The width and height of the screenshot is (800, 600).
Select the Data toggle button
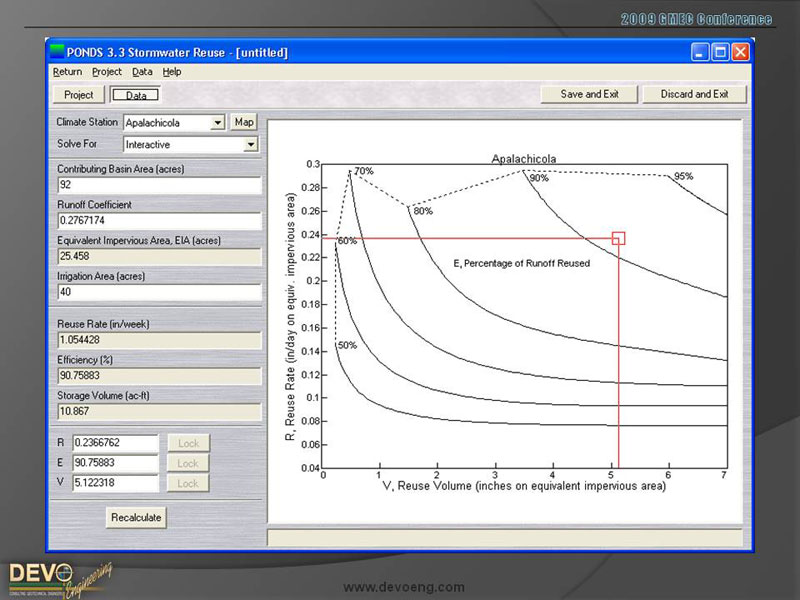(135, 95)
